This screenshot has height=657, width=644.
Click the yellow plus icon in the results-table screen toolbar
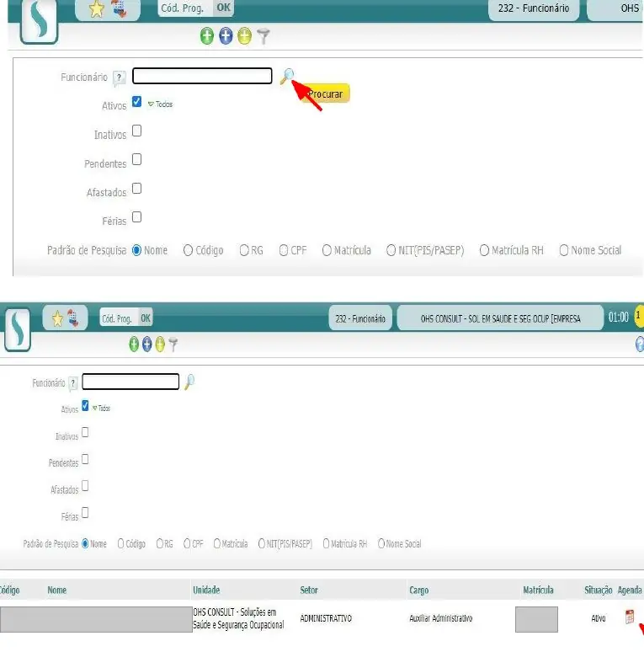(x=160, y=345)
